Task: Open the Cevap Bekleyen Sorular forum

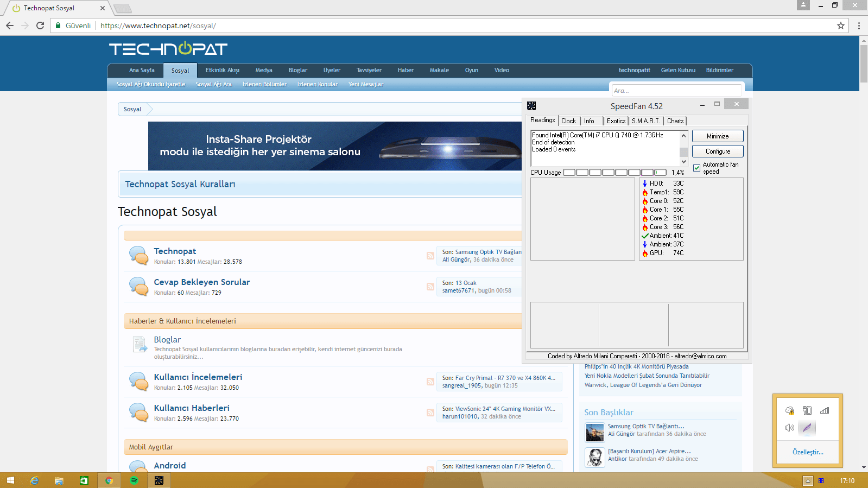Action: [202, 282]
